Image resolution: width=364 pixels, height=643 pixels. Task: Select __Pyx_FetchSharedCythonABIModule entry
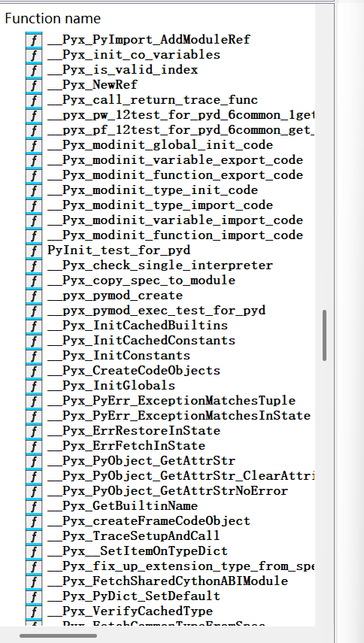[x=168, y=581]
